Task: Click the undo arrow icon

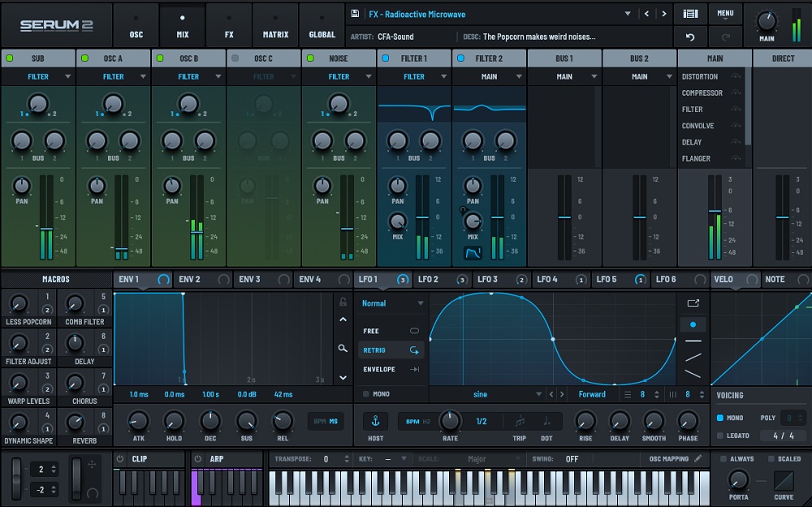Action: coord(690,37)
